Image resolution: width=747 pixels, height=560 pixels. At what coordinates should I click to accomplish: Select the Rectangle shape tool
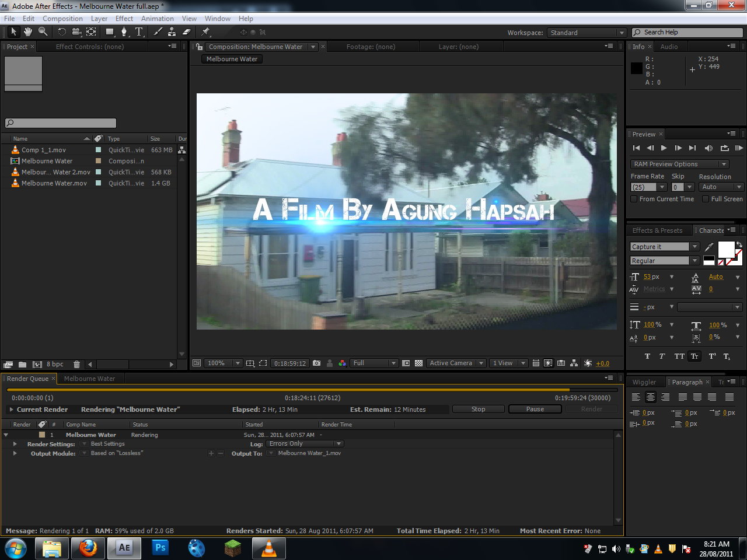(x=110, y=32)
